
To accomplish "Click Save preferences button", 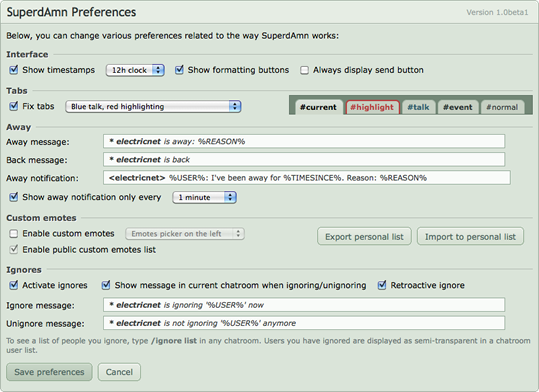I will pos(49,372).
